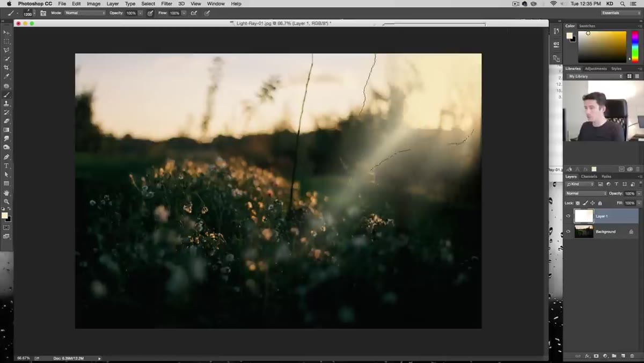Viewport: 644px width, 363px height.
Task: Select the Lasso tool
Action: coord(6,50)
